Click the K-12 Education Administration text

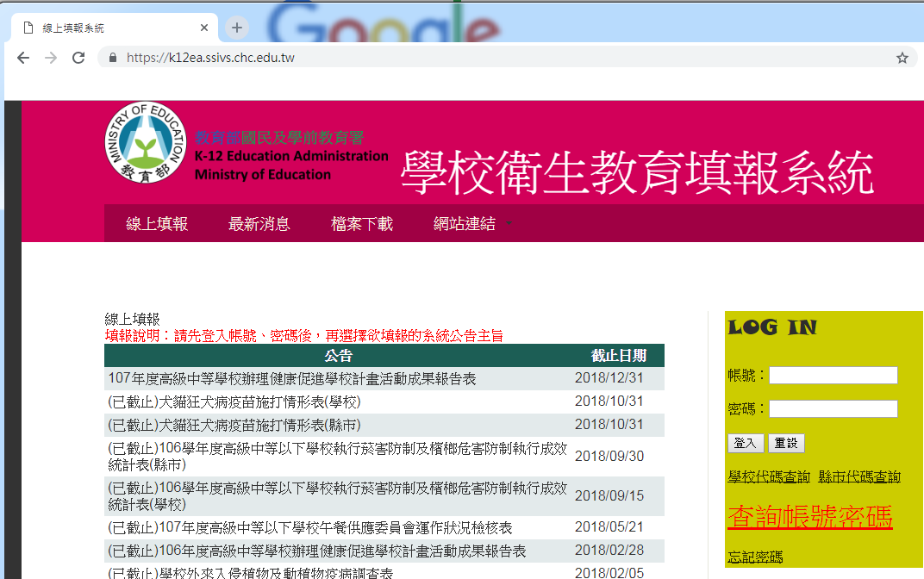coord(291,156)
